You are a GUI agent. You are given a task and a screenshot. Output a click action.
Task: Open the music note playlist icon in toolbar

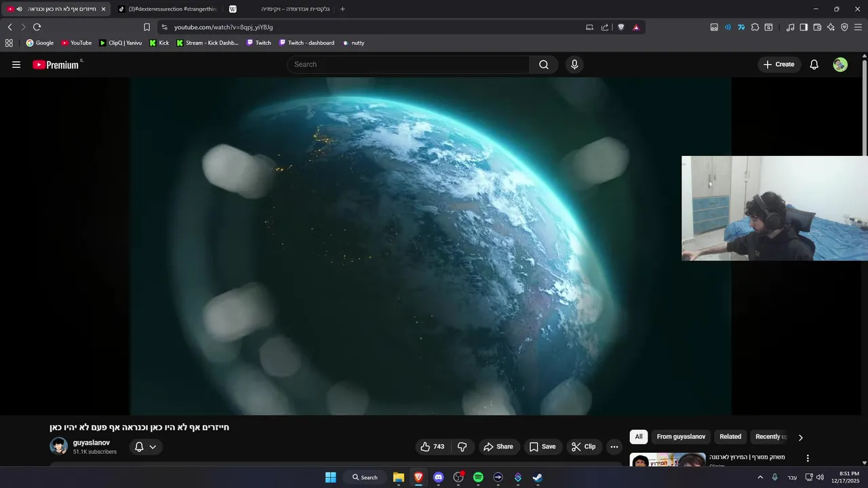(790, 27)
